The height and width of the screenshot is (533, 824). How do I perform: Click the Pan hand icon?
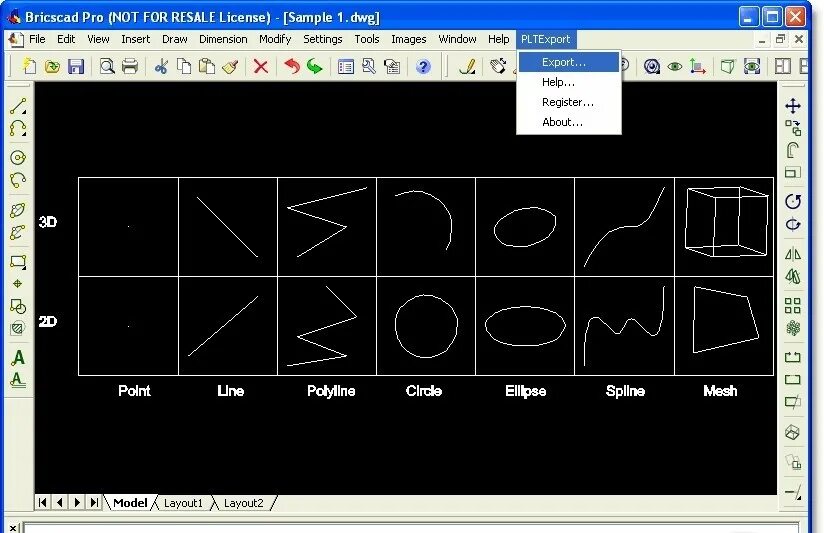[498, 67]
